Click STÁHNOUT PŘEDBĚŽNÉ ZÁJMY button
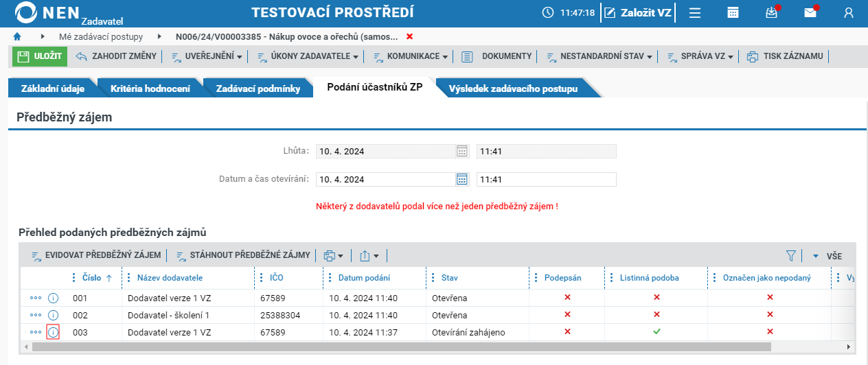Viewport: 868px width, 365px height. pos(243,255)
